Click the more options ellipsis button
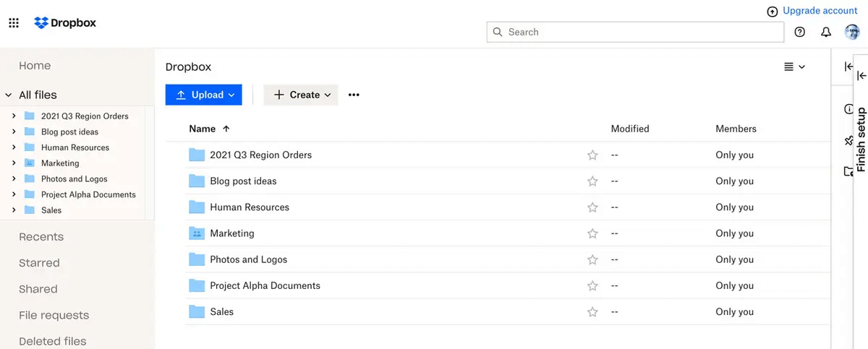 click(354, 95)
